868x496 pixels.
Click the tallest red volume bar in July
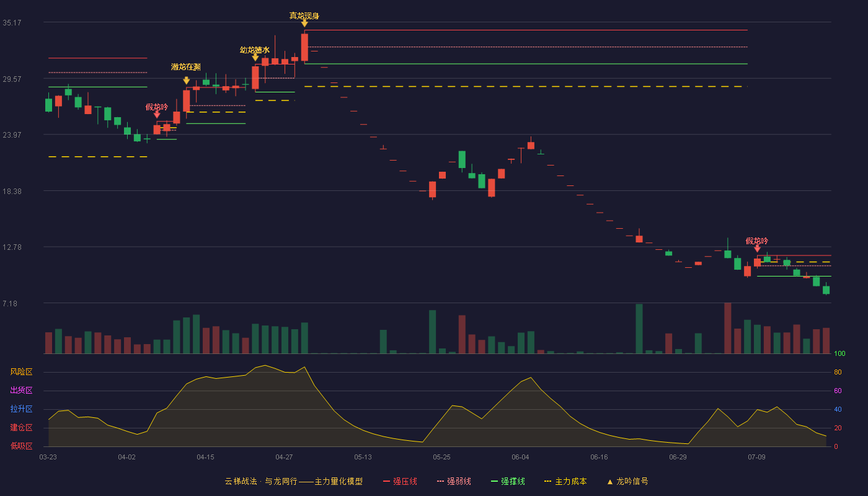tap(728, 328)
